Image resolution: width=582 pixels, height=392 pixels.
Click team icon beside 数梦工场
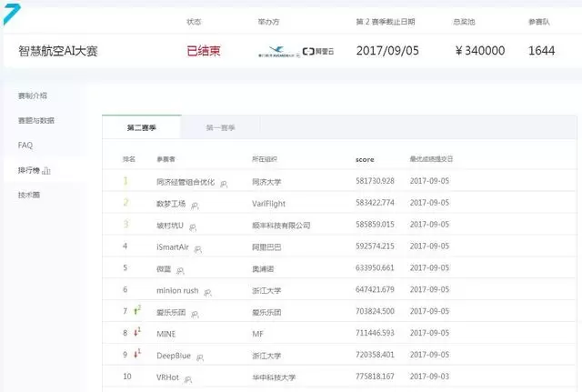(x=194, y=205)
